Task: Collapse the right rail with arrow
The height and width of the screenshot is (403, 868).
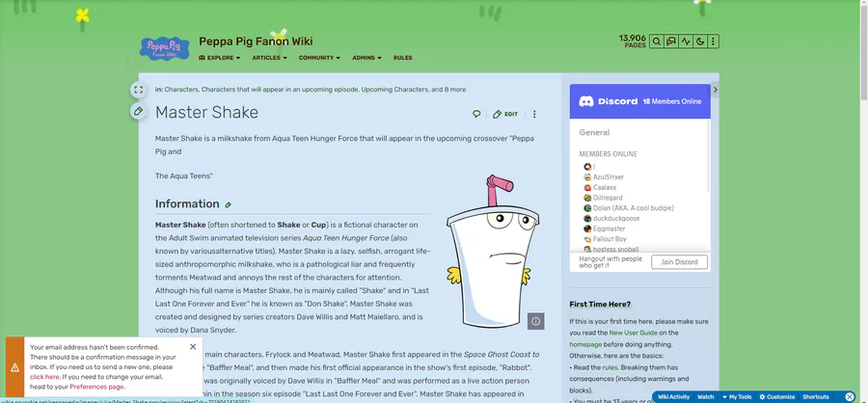Action: pos(715,90)
